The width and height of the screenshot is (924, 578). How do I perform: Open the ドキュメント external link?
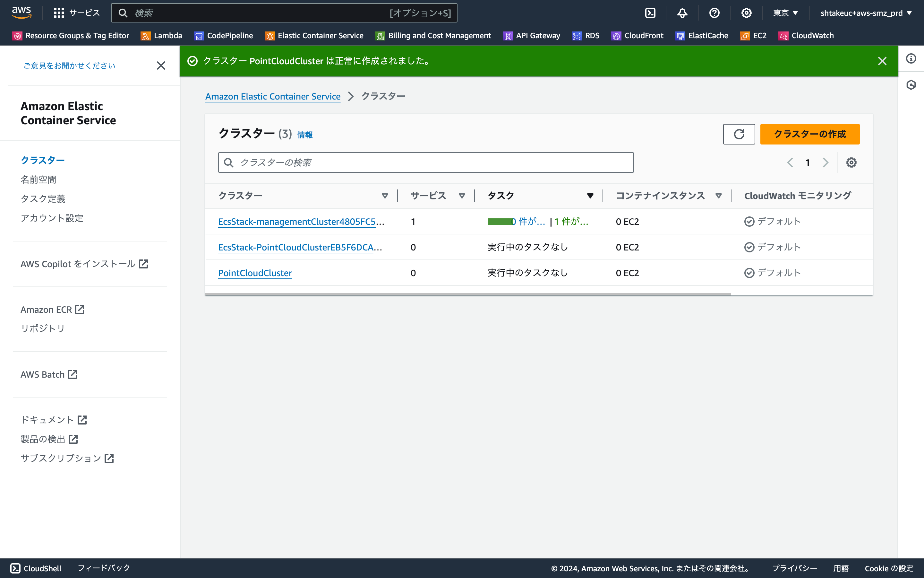pos(54,420)
